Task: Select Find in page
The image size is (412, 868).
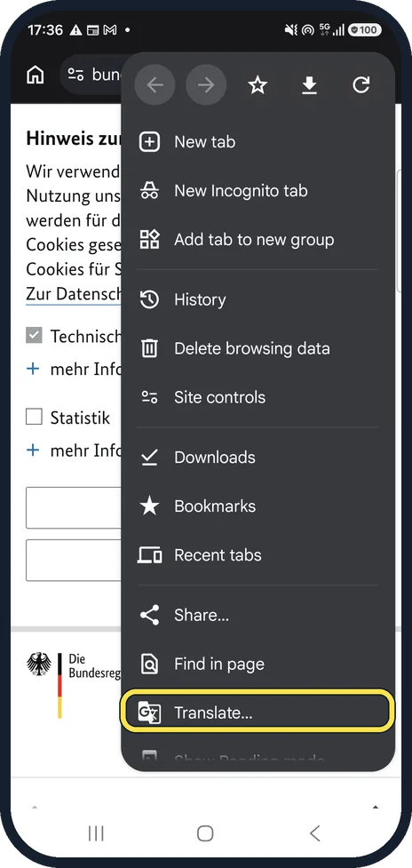Action: 258,665
